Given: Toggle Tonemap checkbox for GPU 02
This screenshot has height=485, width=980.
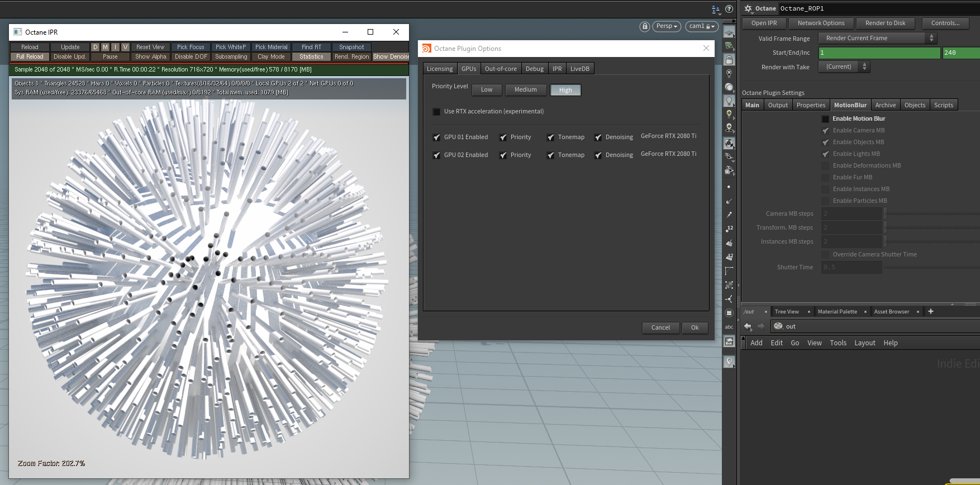Looking at the screenshot, I should pyautogui.click(x=551, y=155).
